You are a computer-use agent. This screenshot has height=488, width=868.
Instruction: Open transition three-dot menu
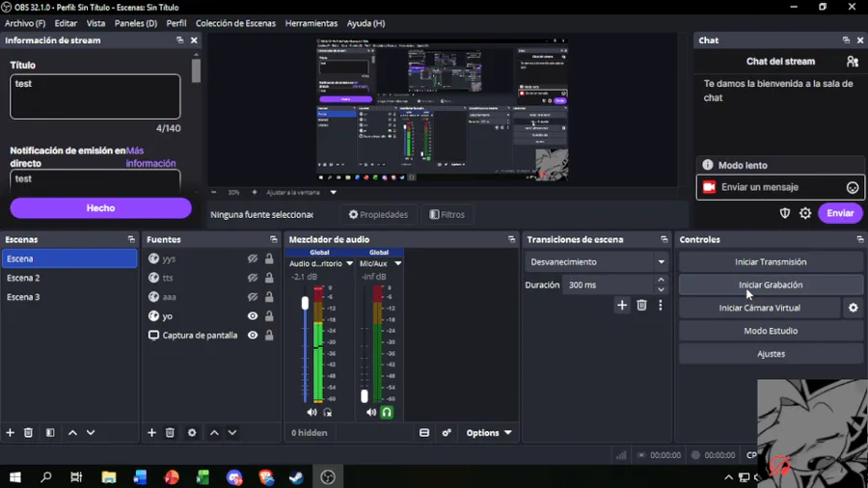(x=661, y=305)
